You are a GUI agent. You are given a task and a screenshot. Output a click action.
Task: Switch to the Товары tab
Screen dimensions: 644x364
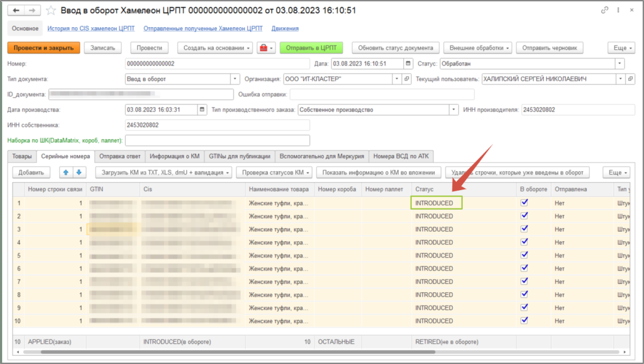22,156
